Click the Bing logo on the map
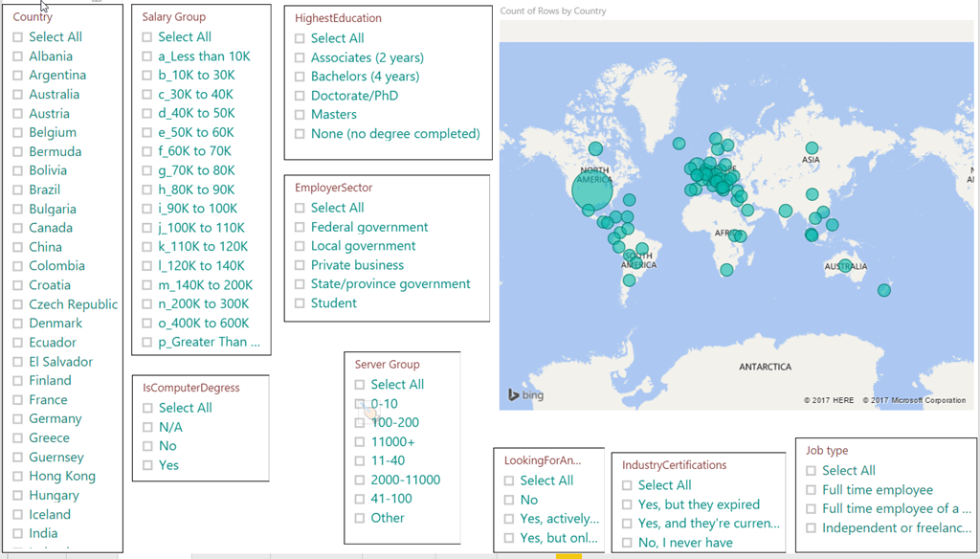This screenshot has width=980, height=559. point(525,395)
